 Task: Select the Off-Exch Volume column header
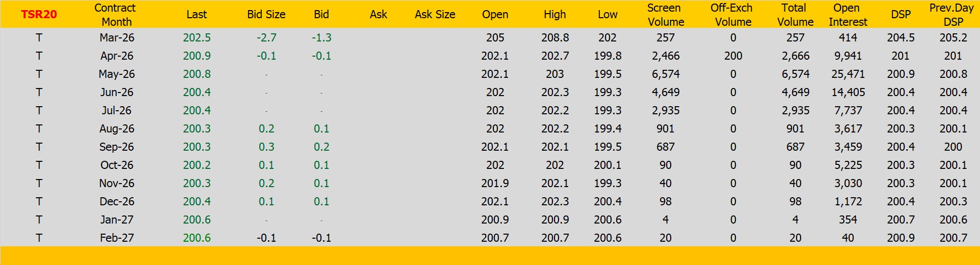tap(732, 15)
